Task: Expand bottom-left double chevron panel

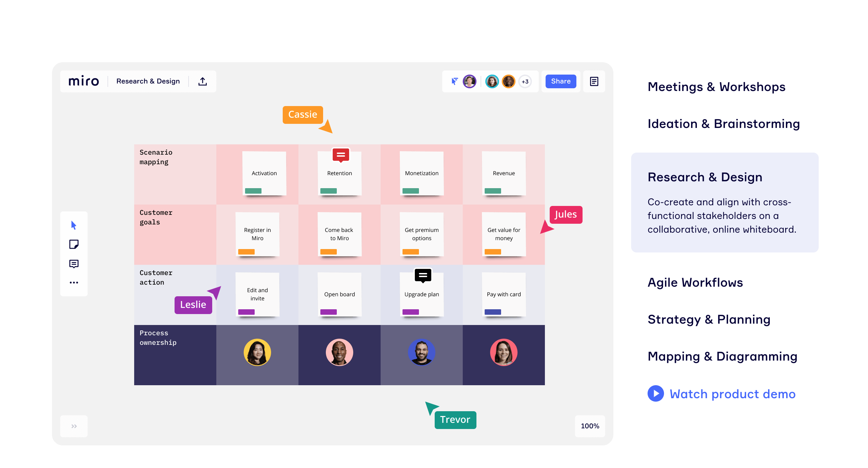Action: point(74,426)
